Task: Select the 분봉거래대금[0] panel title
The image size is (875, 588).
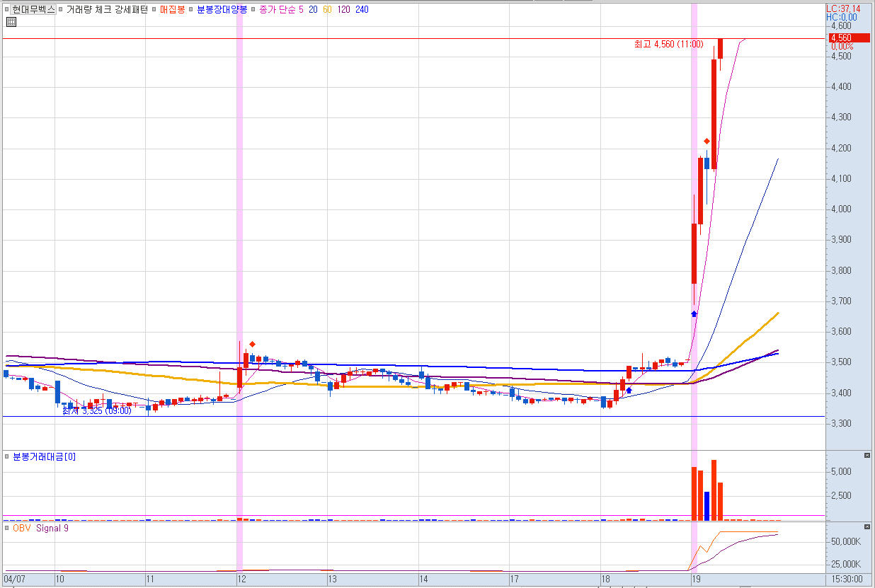Action: 44,456
